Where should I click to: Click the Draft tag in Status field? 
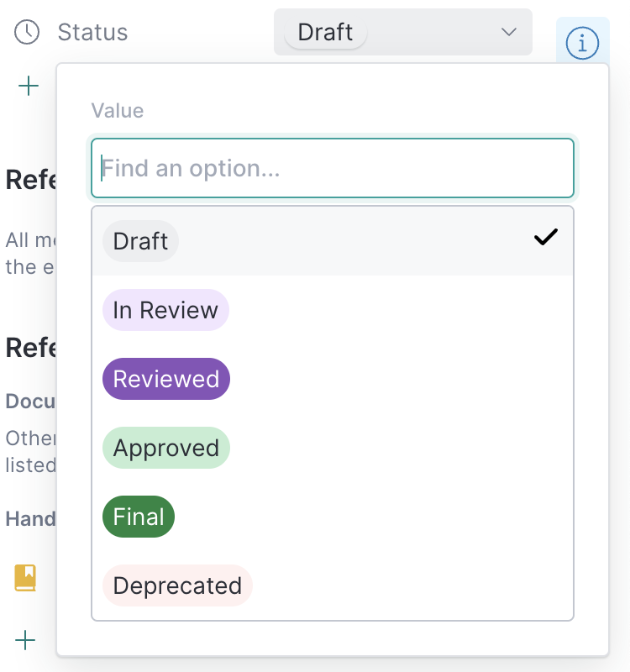pos(325,32)
